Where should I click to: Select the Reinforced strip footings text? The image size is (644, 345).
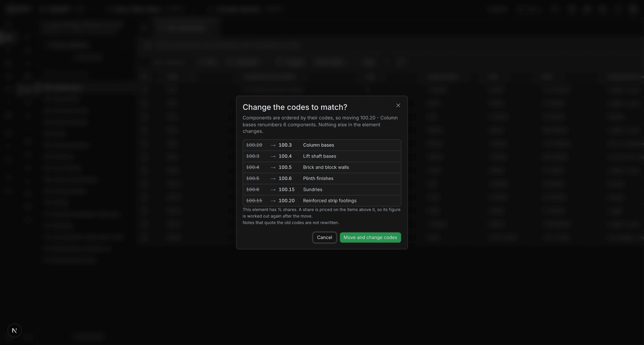pos(330,201)
